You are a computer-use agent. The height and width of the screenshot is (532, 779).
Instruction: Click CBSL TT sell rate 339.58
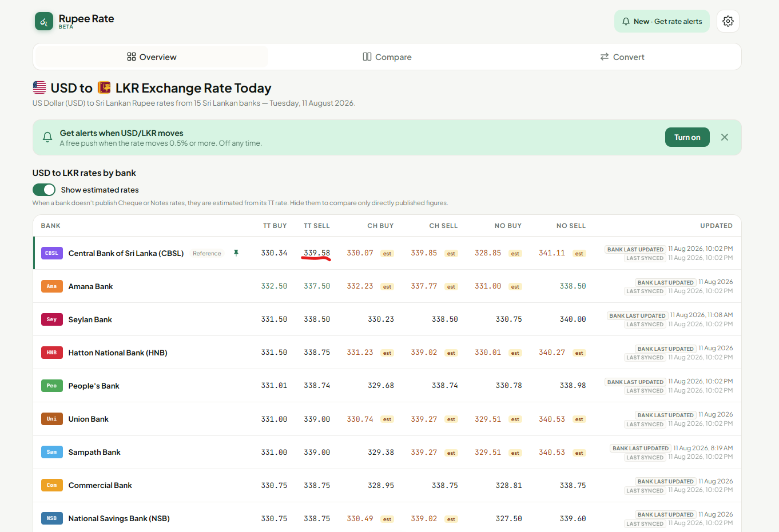(317, 253)
